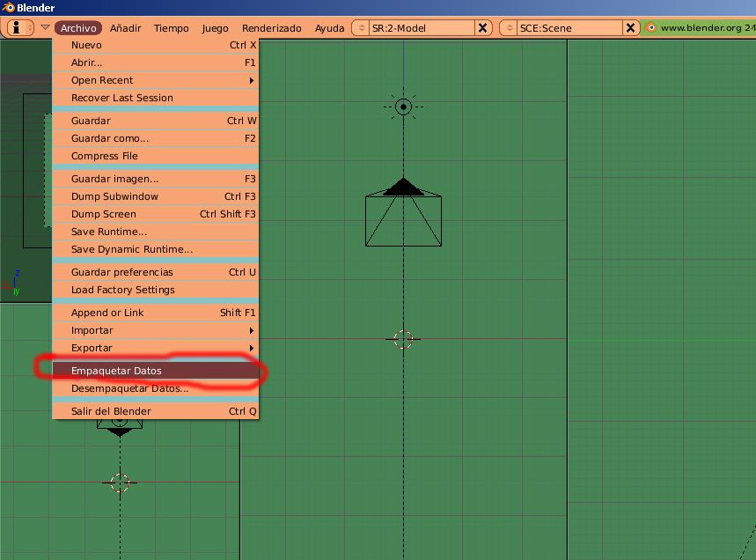Choose Guardar como... entry

tap(155, 138)
